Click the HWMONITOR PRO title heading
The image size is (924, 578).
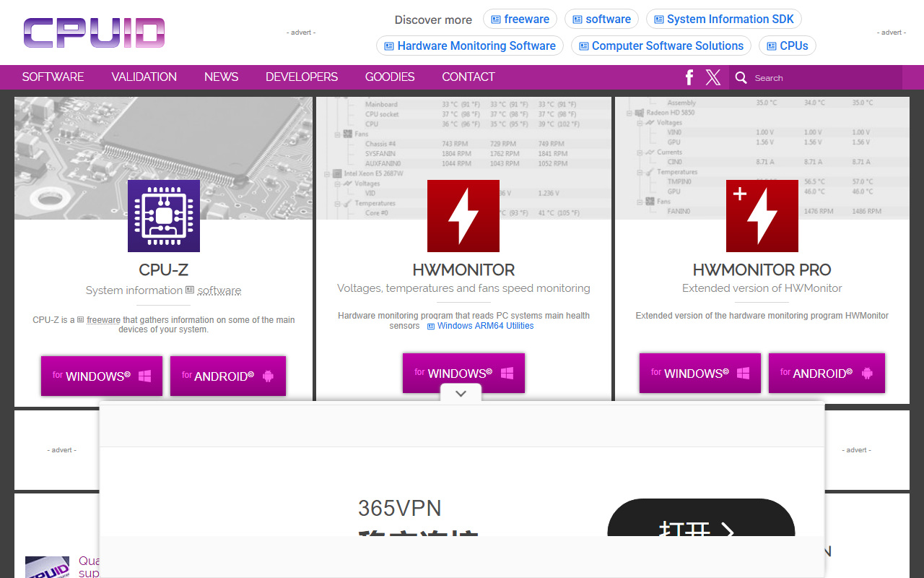762,269
